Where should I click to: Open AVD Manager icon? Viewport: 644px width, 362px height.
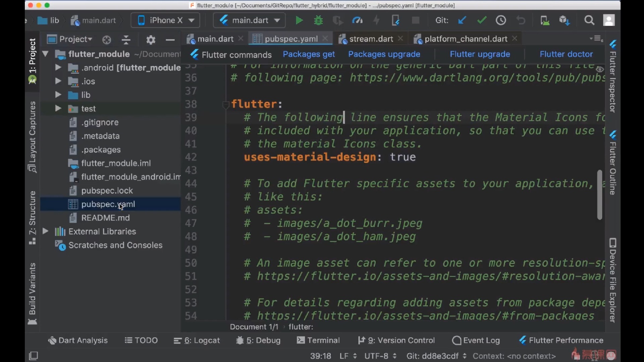point(545,20)
